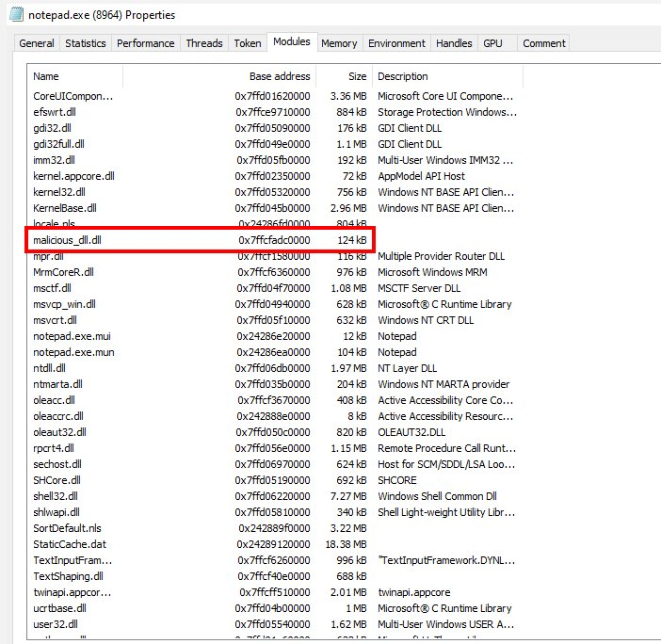Select StaticCache.dat entry
This screenshot has height=644, width=661.
[x=274, y=544]
